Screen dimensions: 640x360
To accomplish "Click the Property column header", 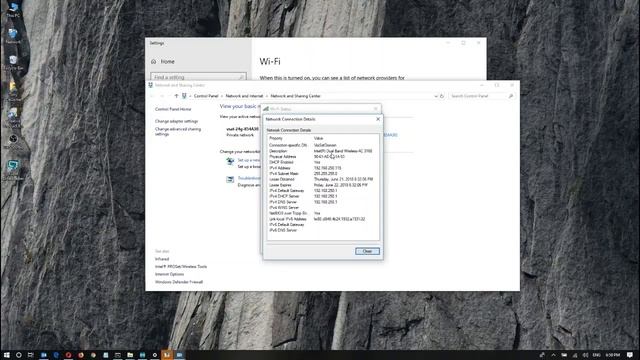I will [x=276, y=138].
